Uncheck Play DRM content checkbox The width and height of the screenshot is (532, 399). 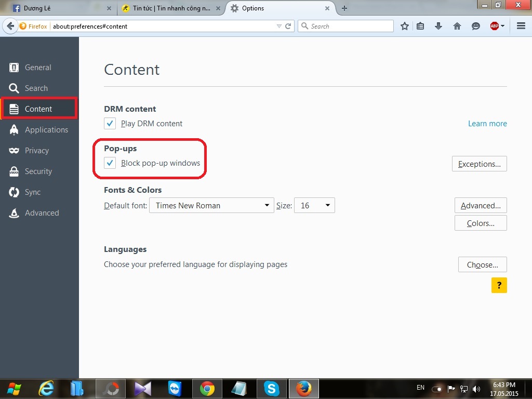[x=110, y=124]
